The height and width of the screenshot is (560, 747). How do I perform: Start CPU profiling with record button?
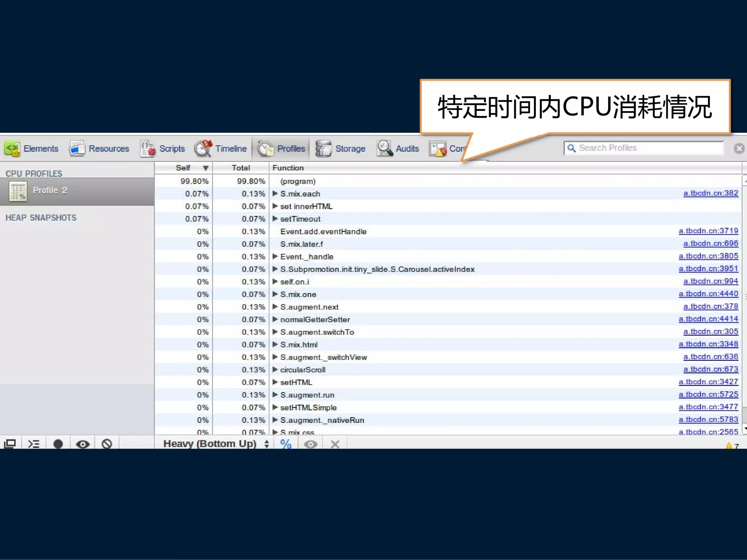[58, 444]
